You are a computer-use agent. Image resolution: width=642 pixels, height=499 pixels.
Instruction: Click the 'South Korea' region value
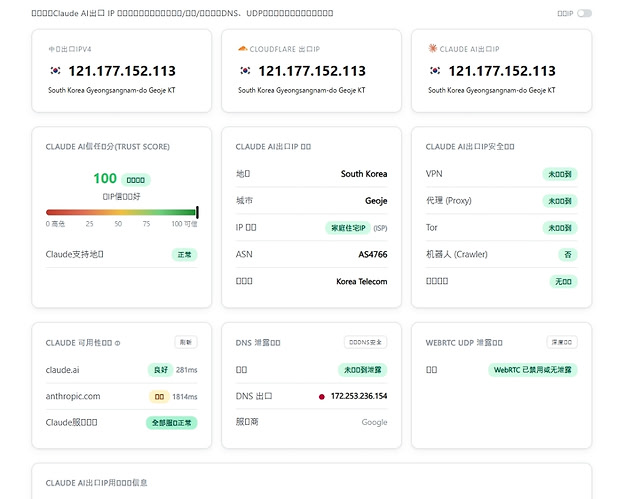point(364,174)
